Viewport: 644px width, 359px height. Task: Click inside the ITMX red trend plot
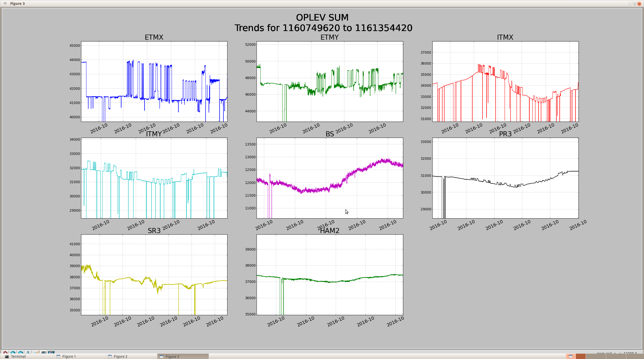pos(505,81)
